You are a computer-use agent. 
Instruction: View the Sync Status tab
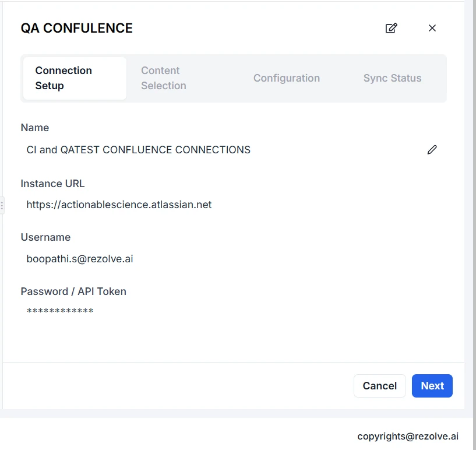click(392, 78)
